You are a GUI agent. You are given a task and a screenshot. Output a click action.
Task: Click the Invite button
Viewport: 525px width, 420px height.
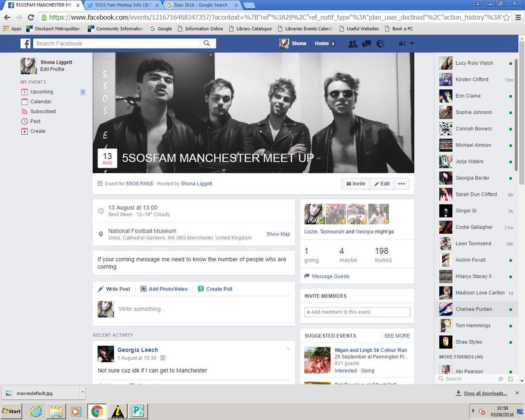[x=356, y=184]
